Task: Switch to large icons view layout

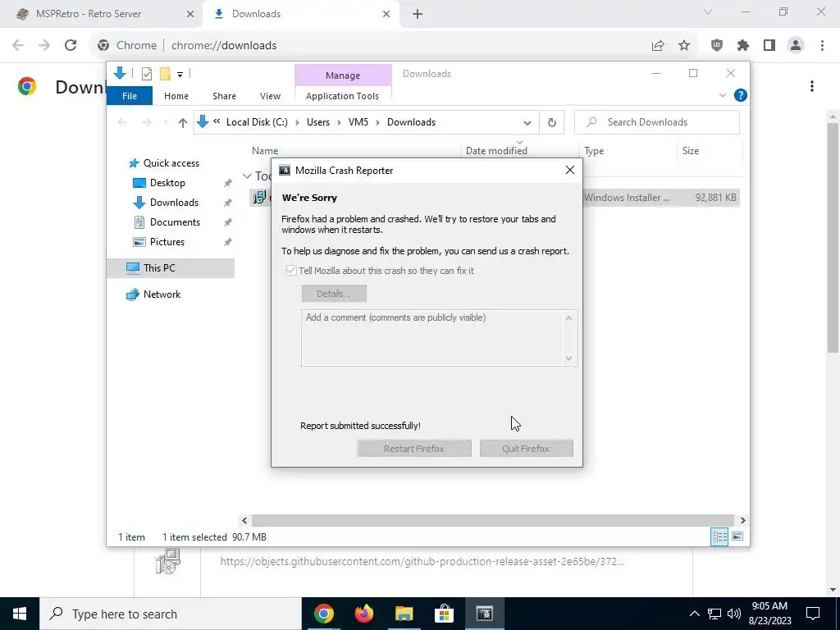Action: click(x=737, y=536)
